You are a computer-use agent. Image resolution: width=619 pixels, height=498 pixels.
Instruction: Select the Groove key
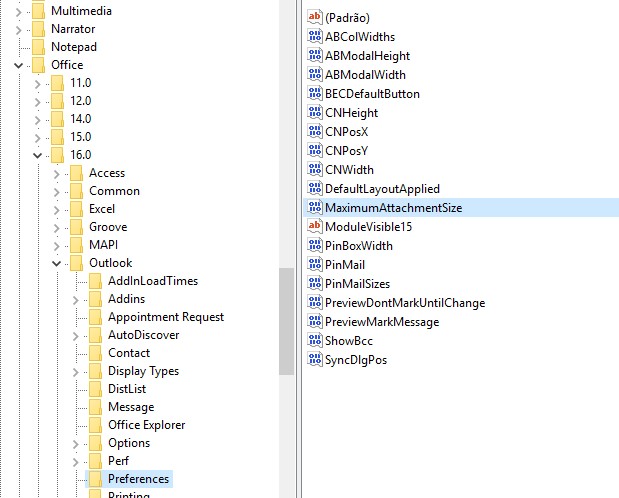(108, 227)
